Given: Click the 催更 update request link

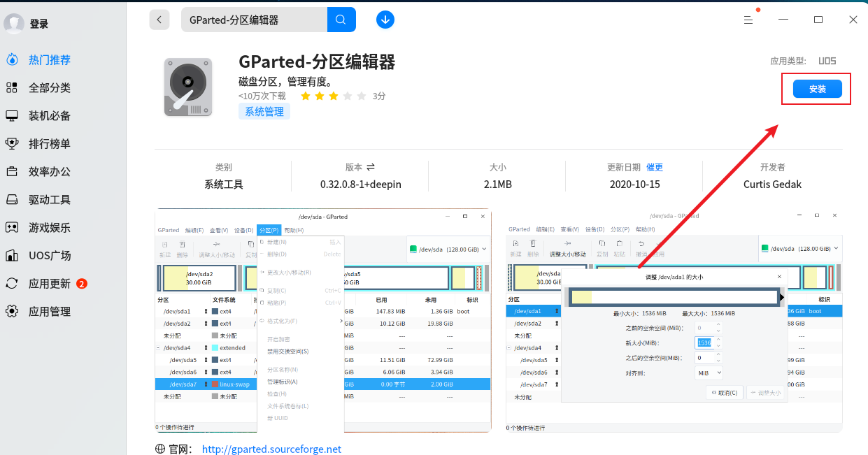Looking at the screenshot, I should [x=655, y=167].
